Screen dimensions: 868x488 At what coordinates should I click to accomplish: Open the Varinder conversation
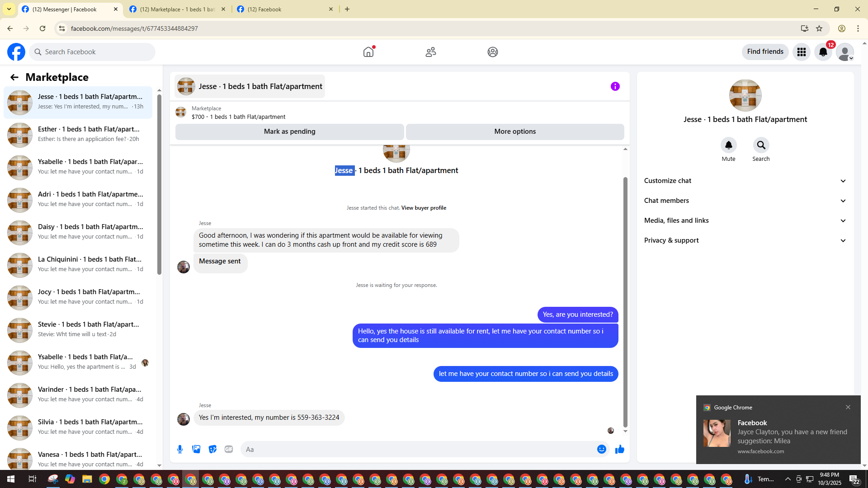[78, 395]
